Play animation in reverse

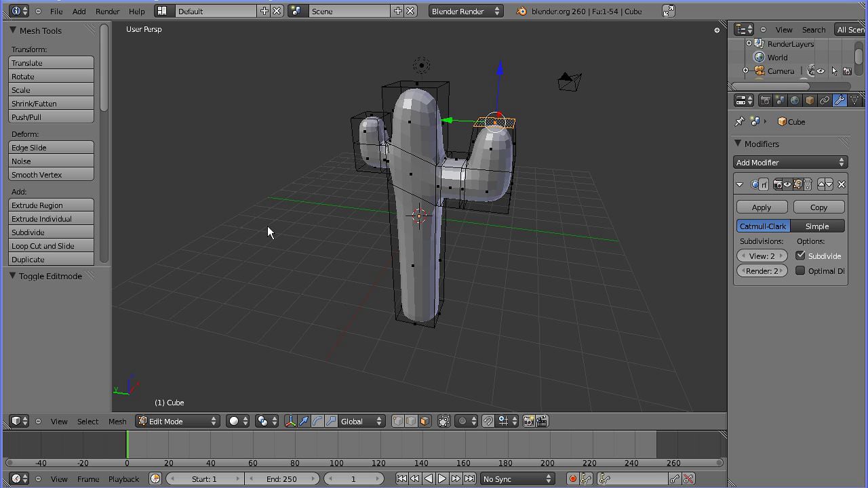tap(429, 479)
